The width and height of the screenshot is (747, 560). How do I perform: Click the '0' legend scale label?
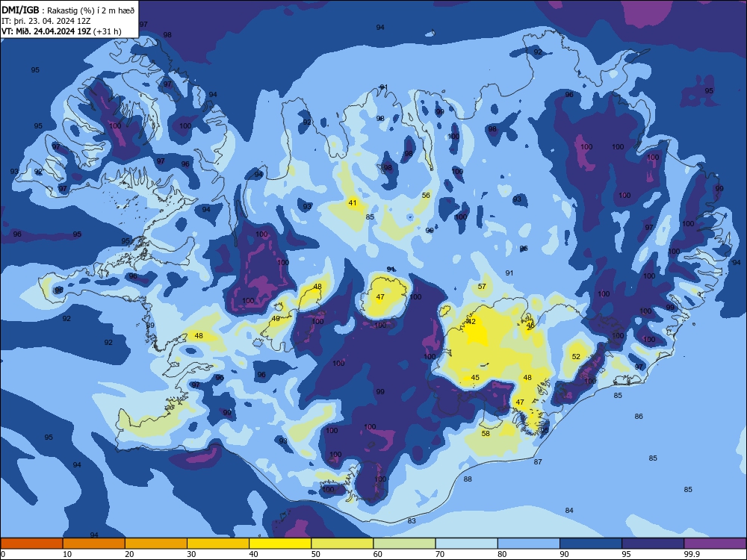click(x=3, y=554)
